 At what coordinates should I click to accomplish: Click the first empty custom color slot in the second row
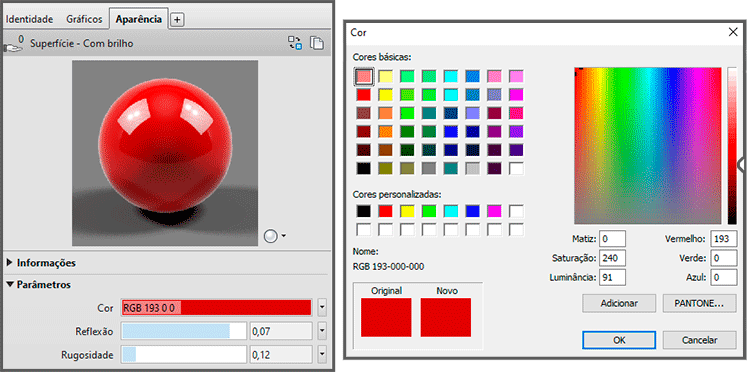(364, 229)
